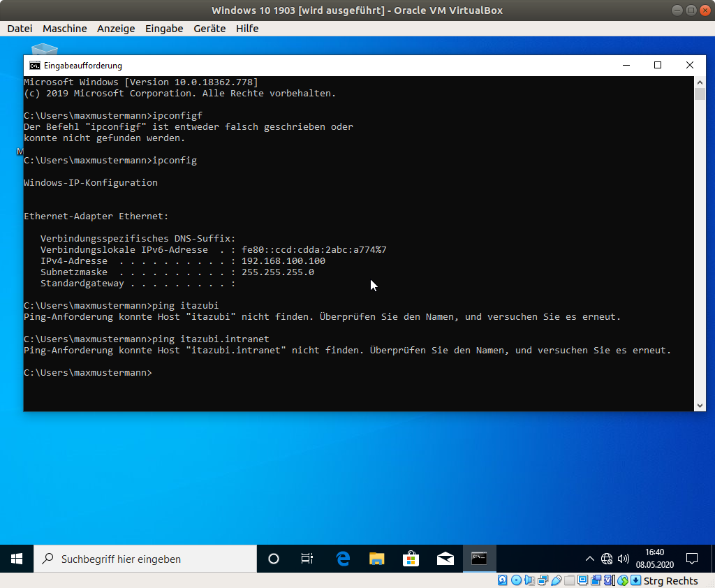Click the Cortana circle icon
Screen dimensions: 715x588
[274, 559]
